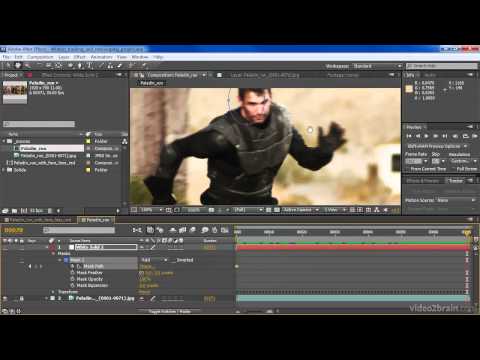The width and height of the screenshot is (480, 360).
Task: Click Play in the Preview panel
Action: 426,136
